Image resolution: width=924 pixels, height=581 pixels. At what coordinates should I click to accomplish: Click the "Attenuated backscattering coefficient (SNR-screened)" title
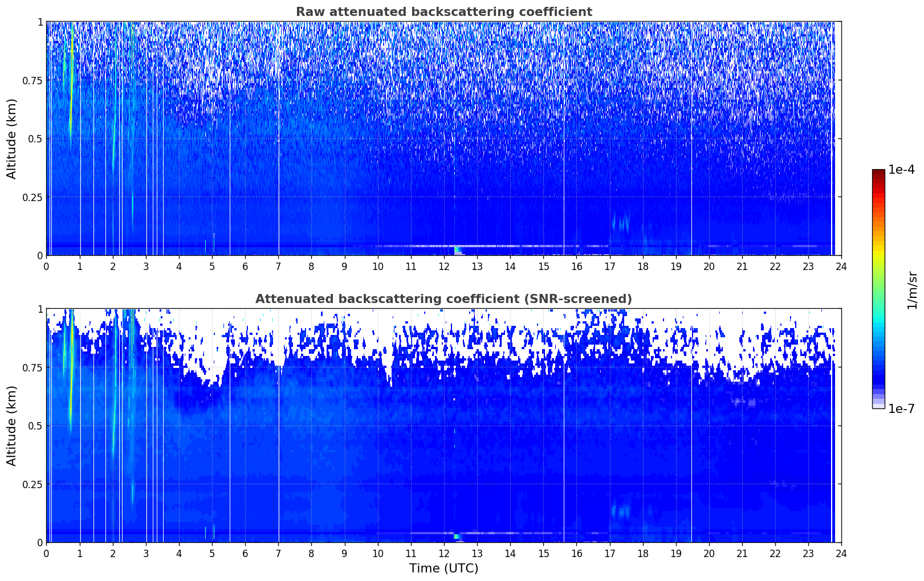click(443, 299)
